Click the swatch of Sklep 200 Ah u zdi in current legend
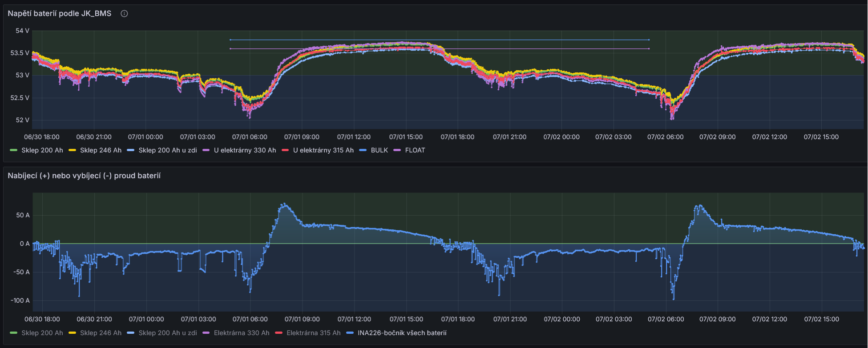 point(130,333)
